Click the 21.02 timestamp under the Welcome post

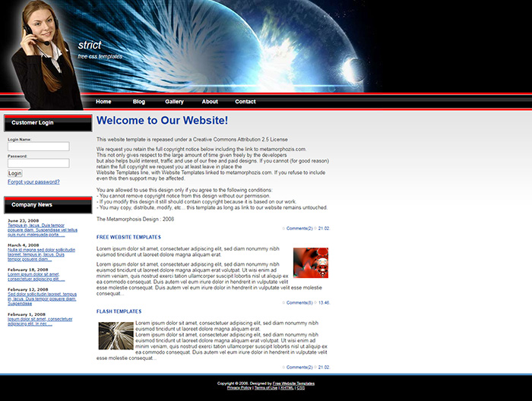[x=324, y=229]
